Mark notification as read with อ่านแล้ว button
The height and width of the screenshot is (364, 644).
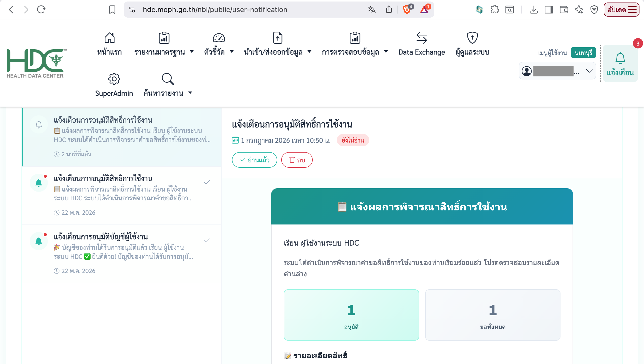point(254,160)
